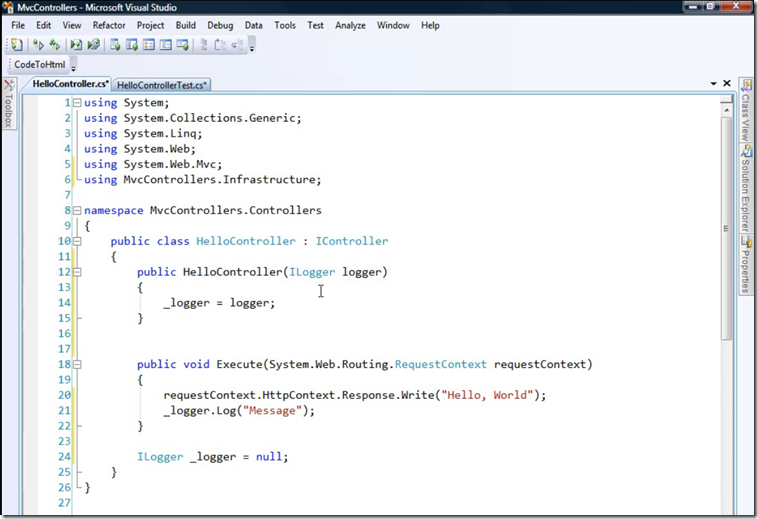Click the CodeToHtml toolbar button
This screenshot has width=758, height=519.
pos(40,64)
